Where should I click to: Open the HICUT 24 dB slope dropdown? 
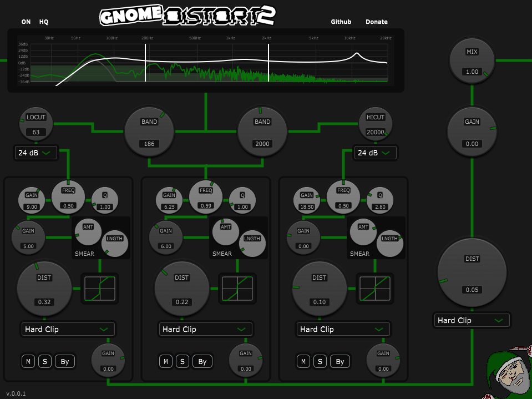tap(375, 153)
